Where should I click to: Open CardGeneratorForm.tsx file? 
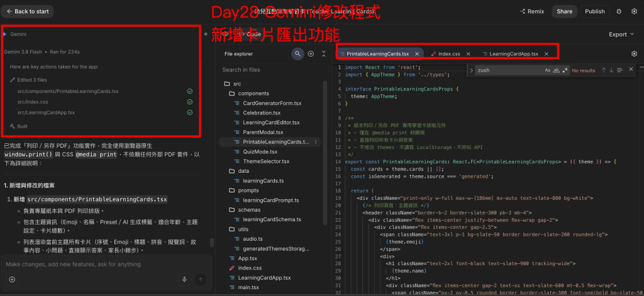(x=271, y=103)
